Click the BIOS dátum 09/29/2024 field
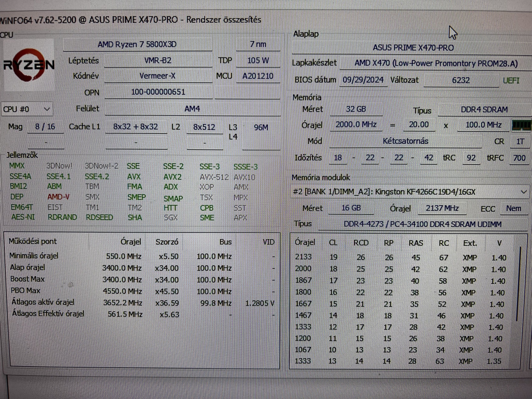The height and width of the screenshot is (399, 532). (363, 80)
